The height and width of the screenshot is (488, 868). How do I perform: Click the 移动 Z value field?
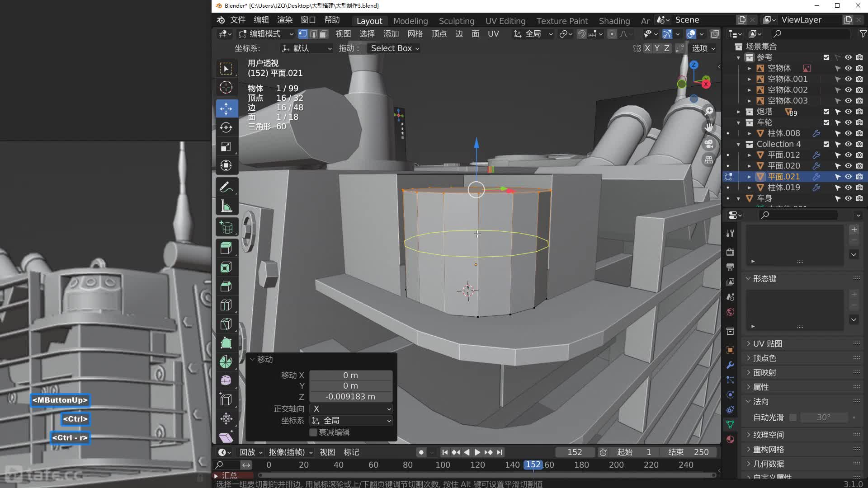(351, 397)
